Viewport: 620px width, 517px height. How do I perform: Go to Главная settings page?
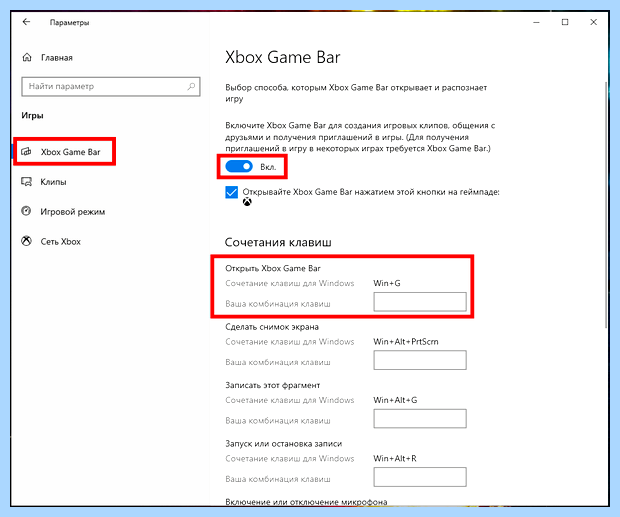57,58
